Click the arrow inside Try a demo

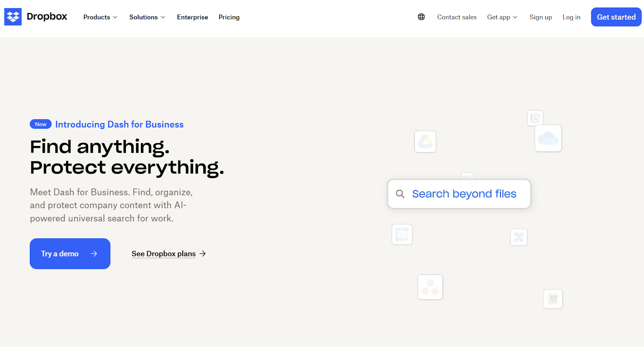point(94,254)
